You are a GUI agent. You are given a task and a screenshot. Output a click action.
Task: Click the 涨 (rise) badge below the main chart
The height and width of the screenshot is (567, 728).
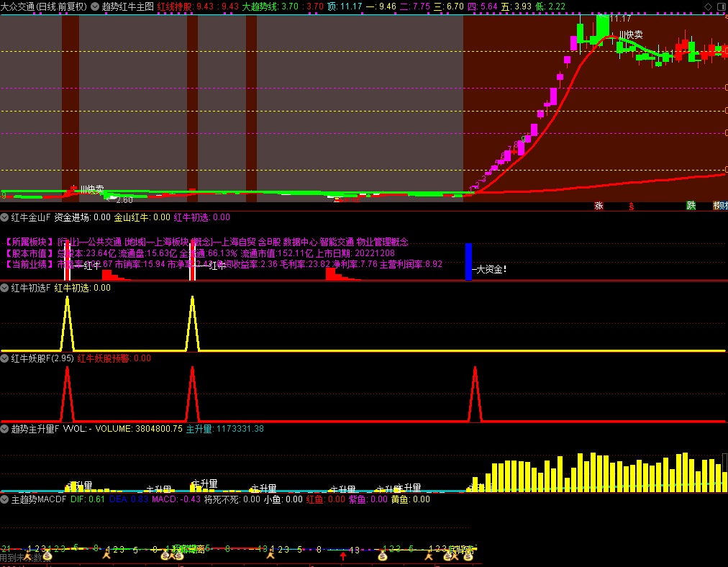coord(599,206)
